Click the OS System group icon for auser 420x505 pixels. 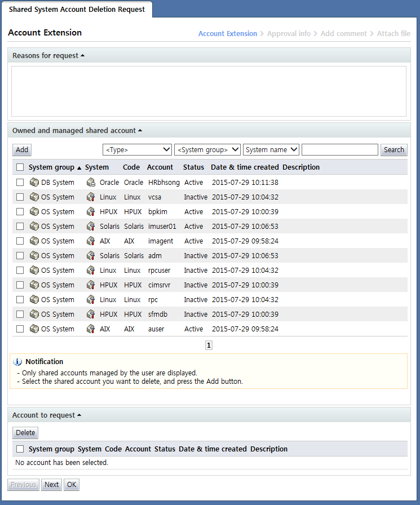coord(34,329)
